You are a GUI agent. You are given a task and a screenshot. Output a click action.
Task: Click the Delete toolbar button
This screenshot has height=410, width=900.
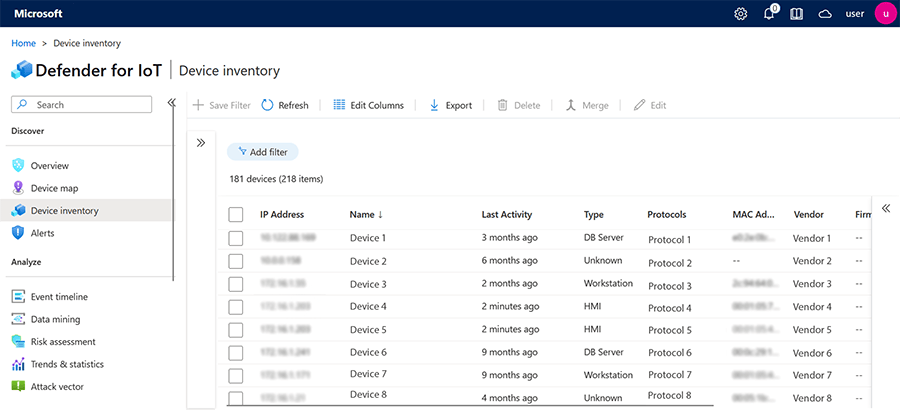click(x=519, y=106)
